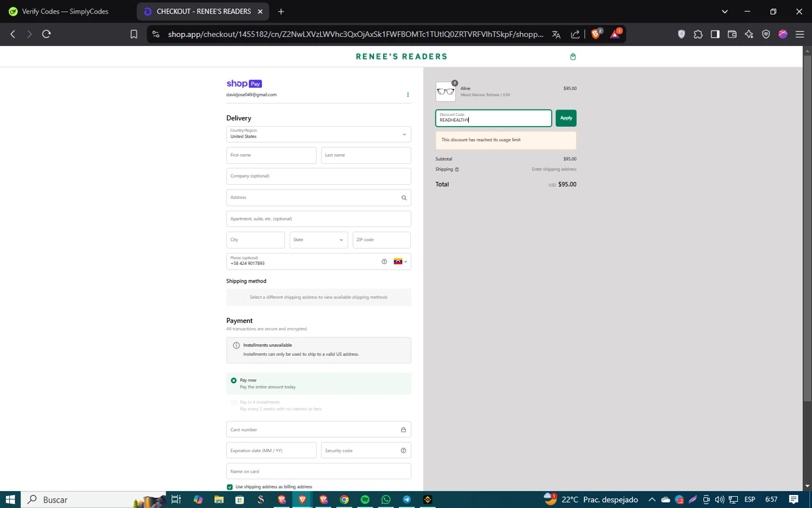Open Telegram from the taskbar
The width and height of the screenshot is (812, 508).
pos(407,499)
